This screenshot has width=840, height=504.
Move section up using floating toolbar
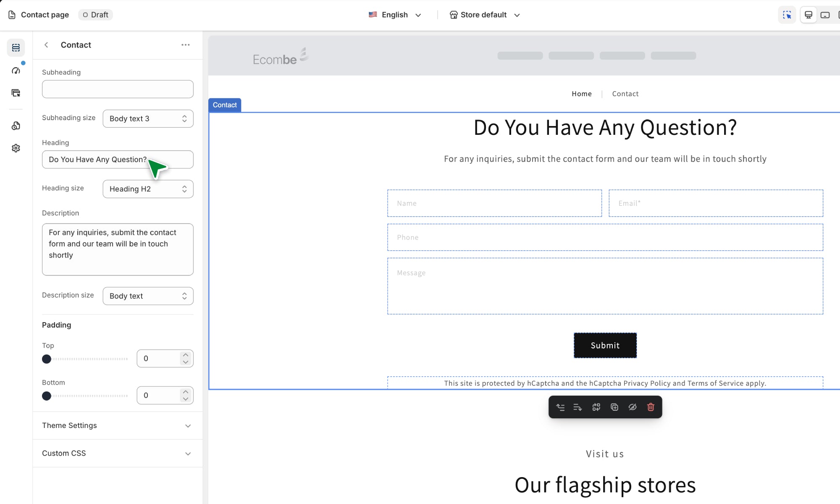coord(560,407)
